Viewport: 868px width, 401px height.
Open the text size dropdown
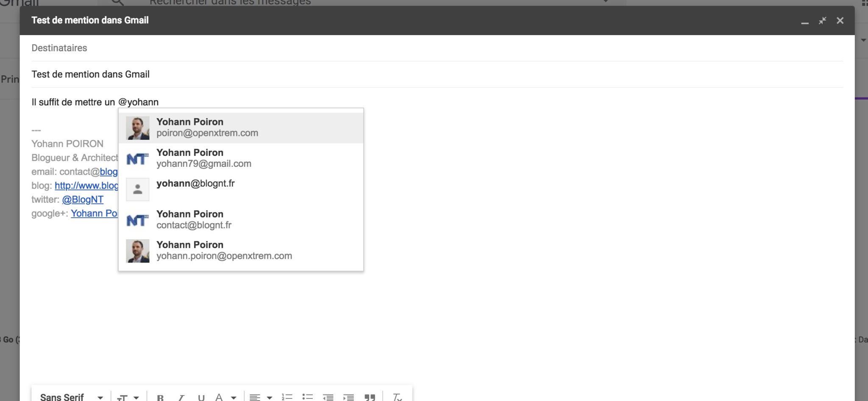[127, 397]
